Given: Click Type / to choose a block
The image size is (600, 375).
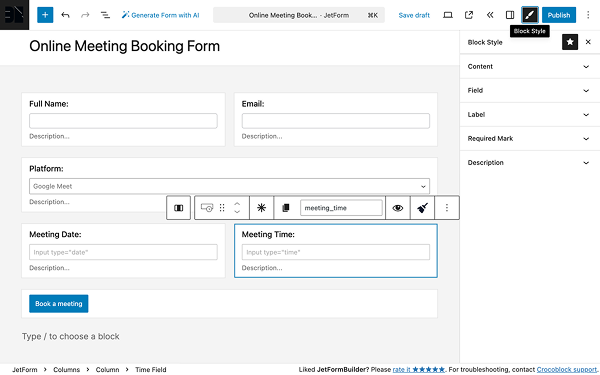Looking at the screenshot, I should (71, 336).
